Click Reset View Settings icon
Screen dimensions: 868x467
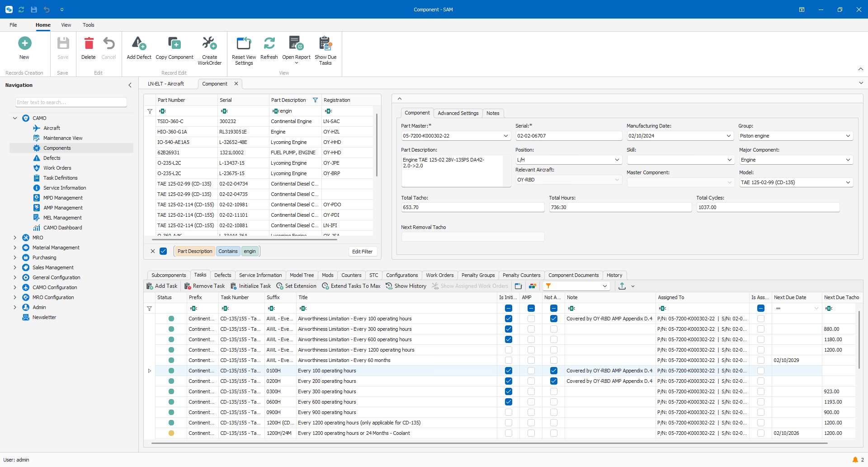pos(244,43)
